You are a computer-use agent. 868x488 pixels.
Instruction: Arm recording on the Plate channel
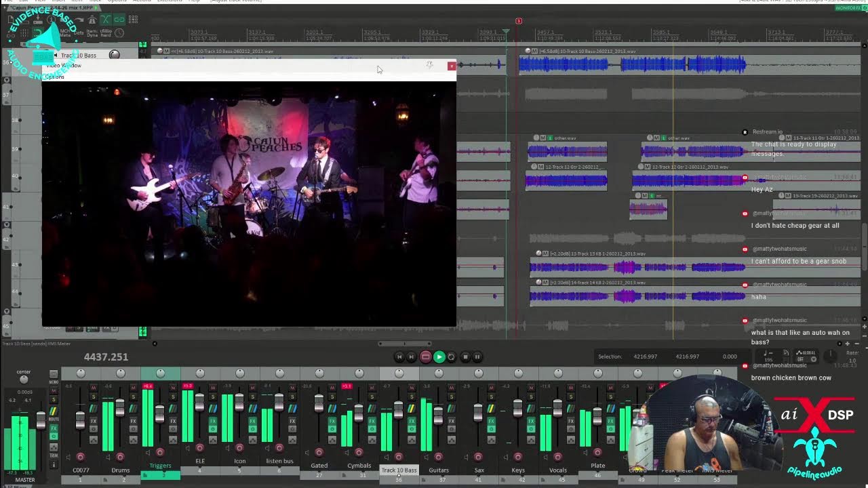pyautogui.click(x=597, y=452)
